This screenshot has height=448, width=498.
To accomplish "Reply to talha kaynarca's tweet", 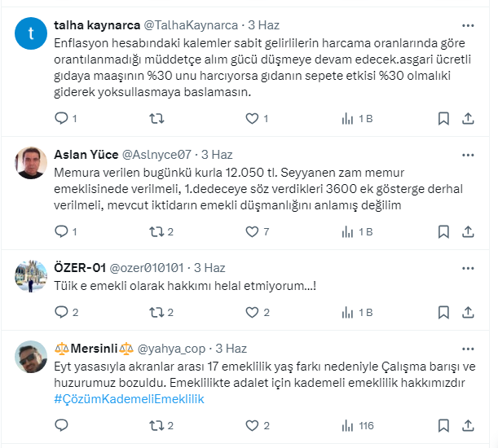I will 62,119.
